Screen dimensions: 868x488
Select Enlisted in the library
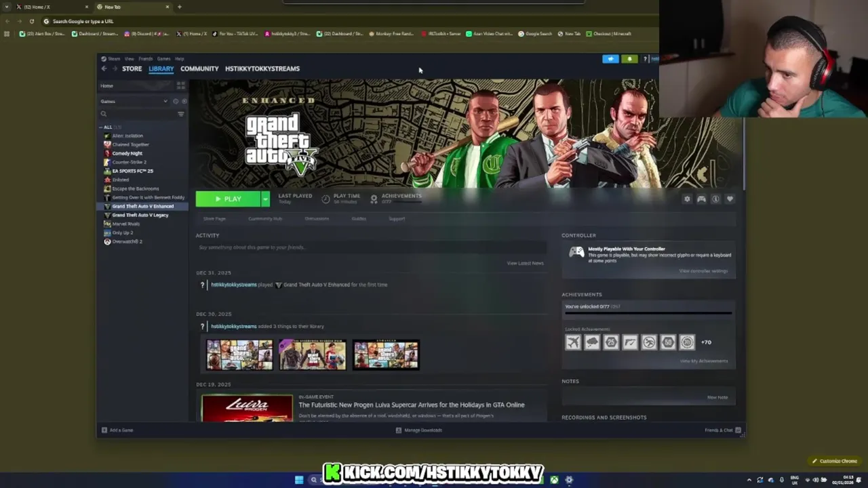tap(120, 180)
